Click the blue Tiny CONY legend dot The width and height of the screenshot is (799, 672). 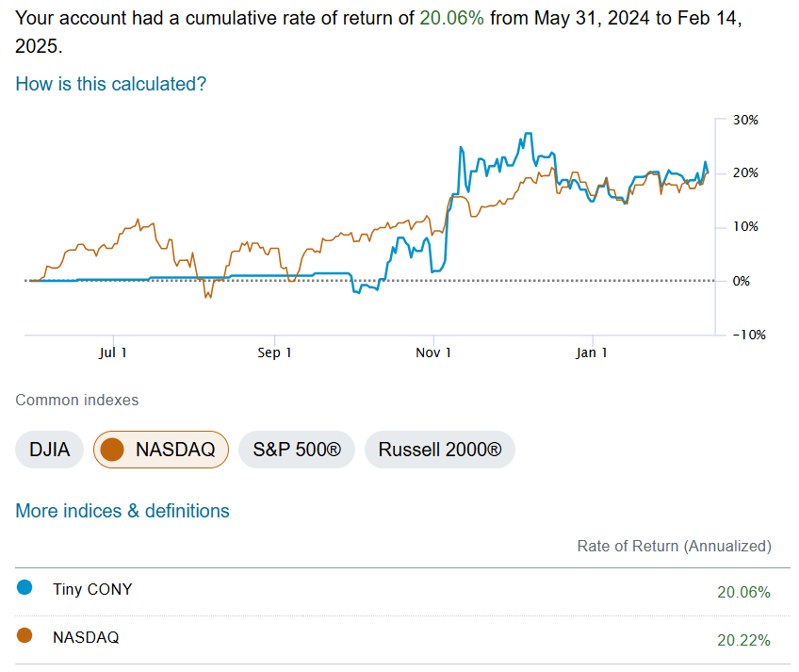[24, 587]
